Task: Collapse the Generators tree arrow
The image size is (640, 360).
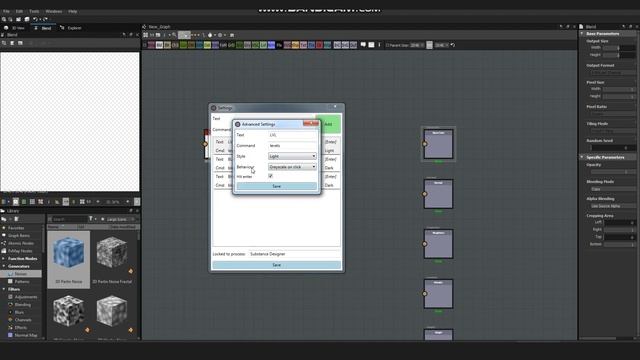Action: (4, 266)
